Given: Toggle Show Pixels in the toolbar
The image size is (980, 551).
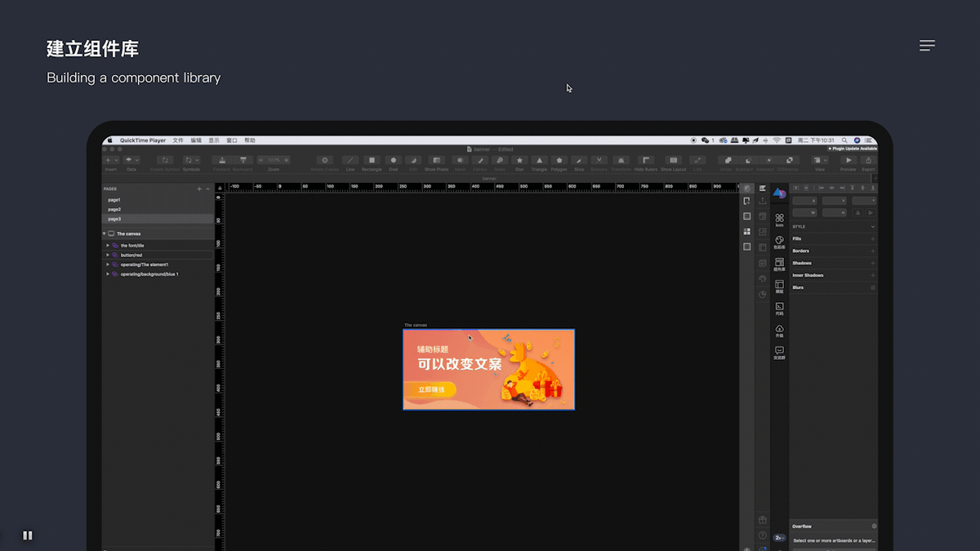Looking at the screenshot, I should (437, 161).
